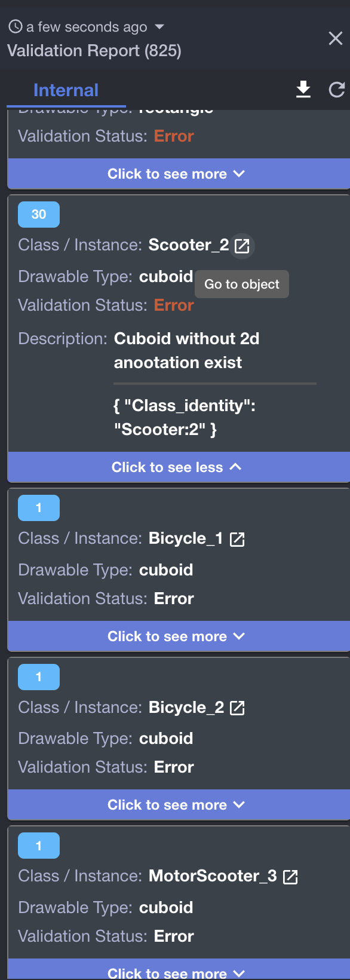This screenshot has width=350, height=980.
Task: Select the MotorScooter_3 instance name
Action: tap(213, 876)
